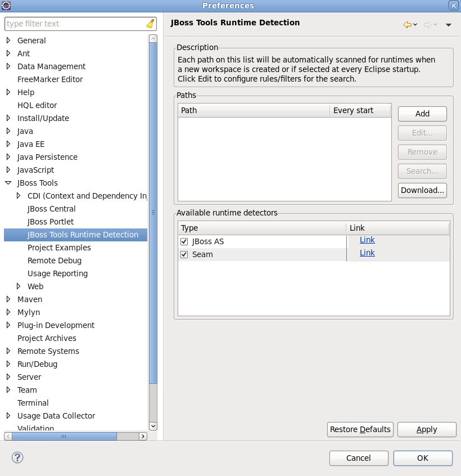
Task: Open the back history dropdown arrow
Action: [415, 25]
